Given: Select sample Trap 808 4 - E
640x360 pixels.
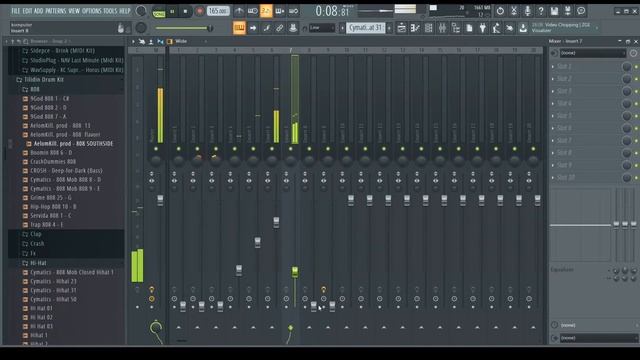Looking at the screenshot, I should 47,224.
